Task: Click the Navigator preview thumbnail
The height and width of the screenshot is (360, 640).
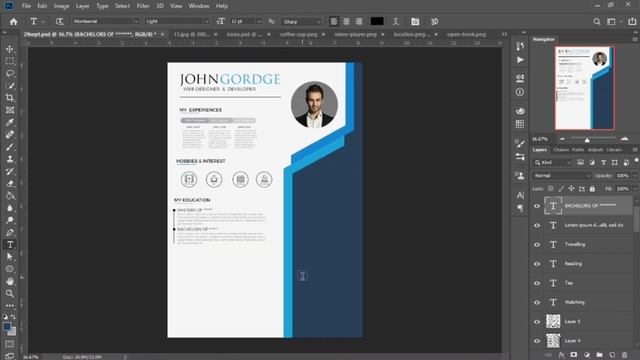Action: [584, 88]
